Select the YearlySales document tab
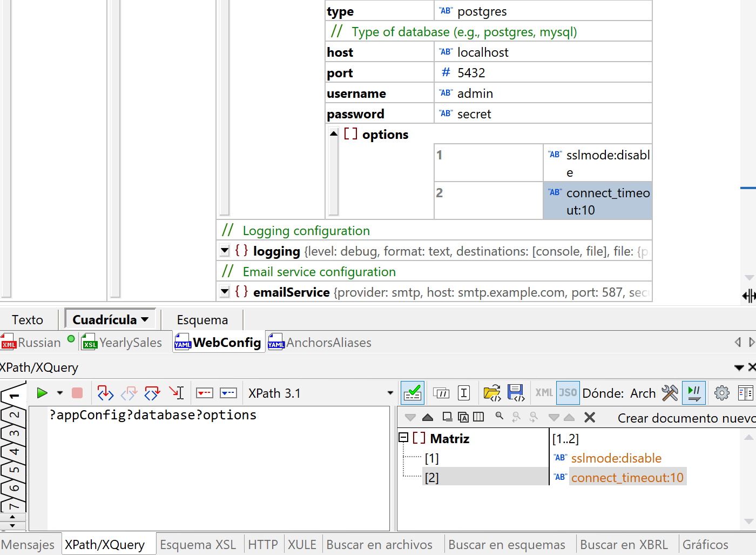The height and width of the screenshot is (555, 756). point(130,343)
